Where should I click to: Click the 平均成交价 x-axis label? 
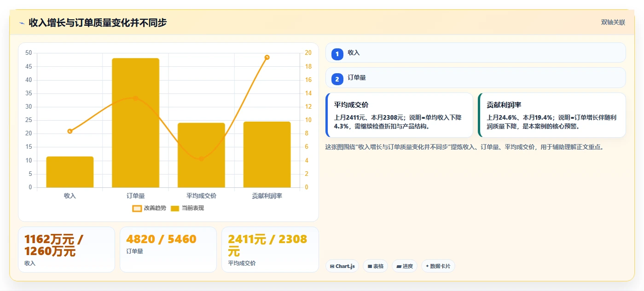point(201,196)
